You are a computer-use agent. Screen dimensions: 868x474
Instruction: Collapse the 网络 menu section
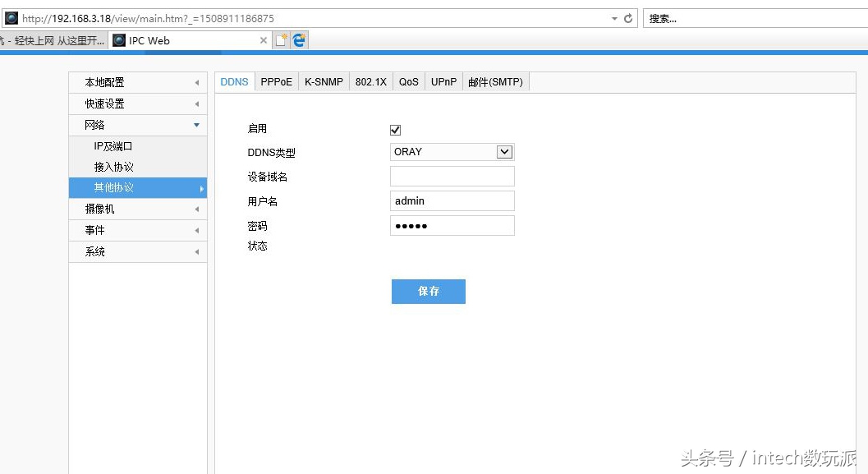[136, 125]
